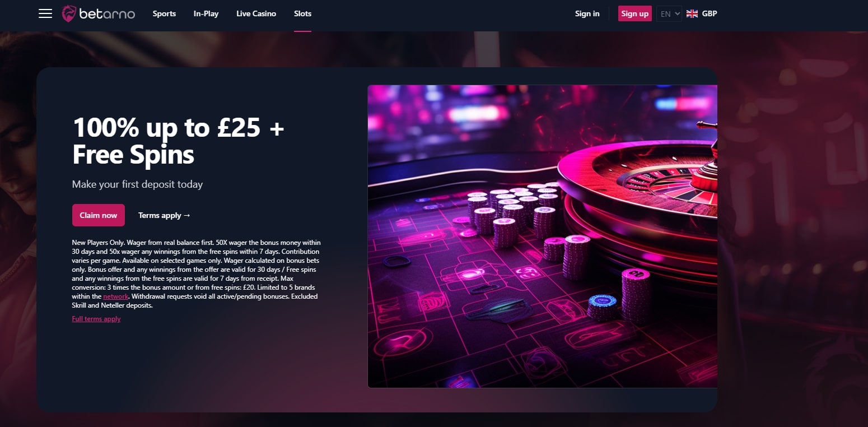Follow the network link in terms

click(116, 296)
